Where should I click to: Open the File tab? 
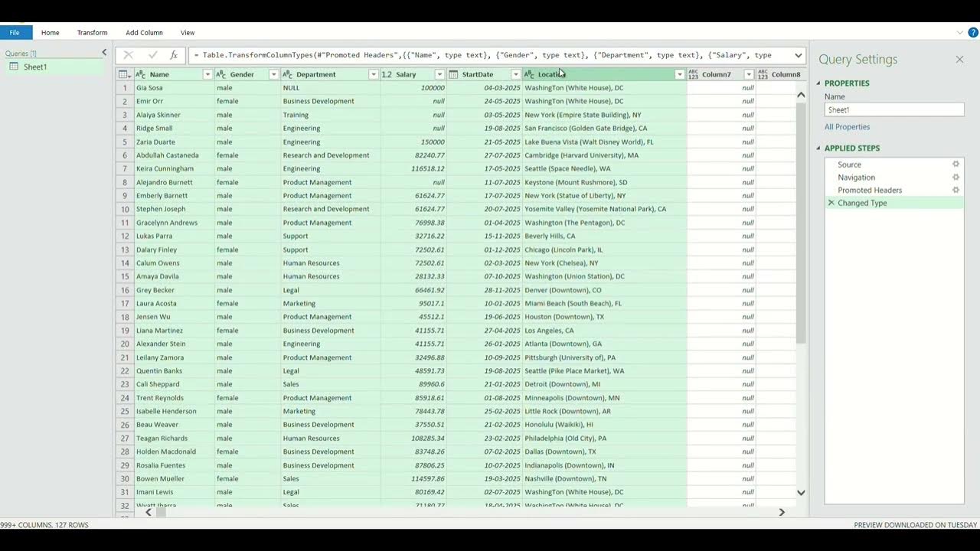15,32
